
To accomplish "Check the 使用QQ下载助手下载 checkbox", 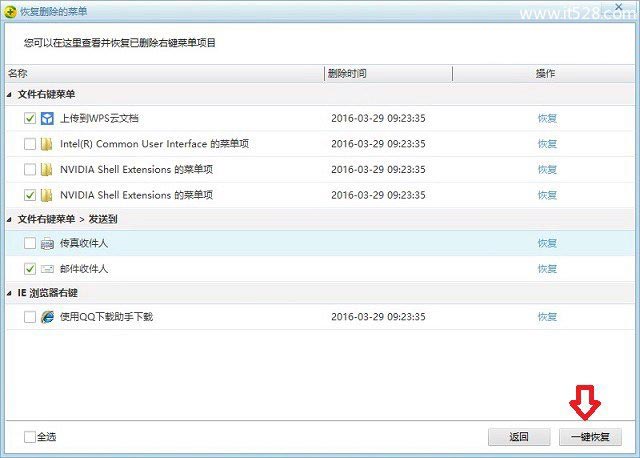I will point(30,317).
